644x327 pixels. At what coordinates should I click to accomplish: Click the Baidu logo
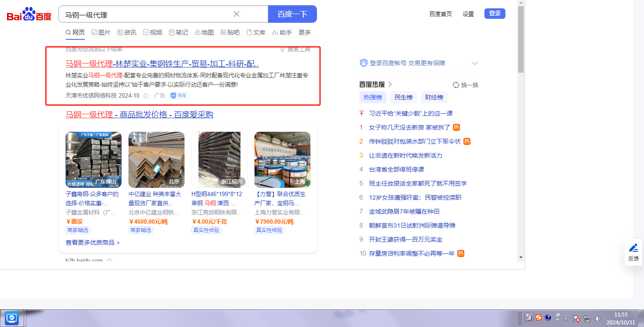tap(29, 14)
